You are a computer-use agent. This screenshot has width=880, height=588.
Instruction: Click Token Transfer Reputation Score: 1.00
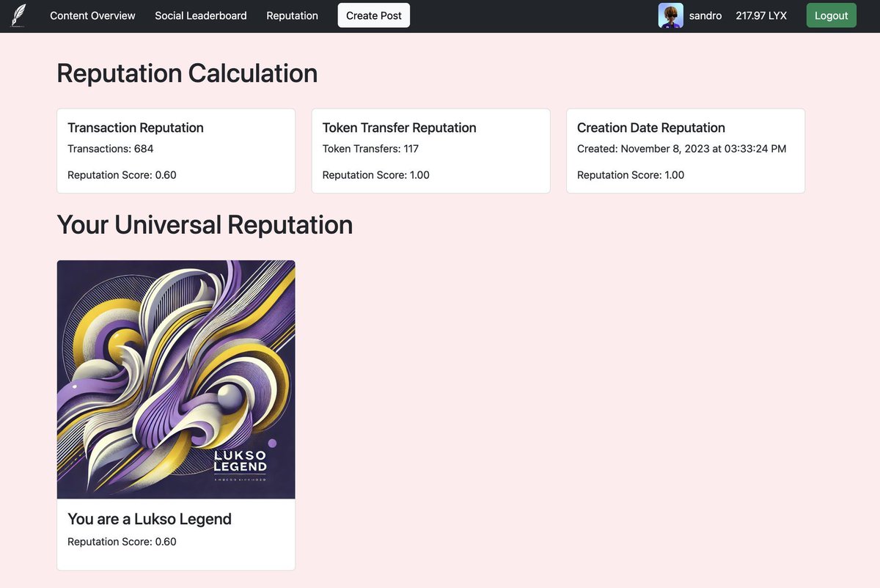376,175
